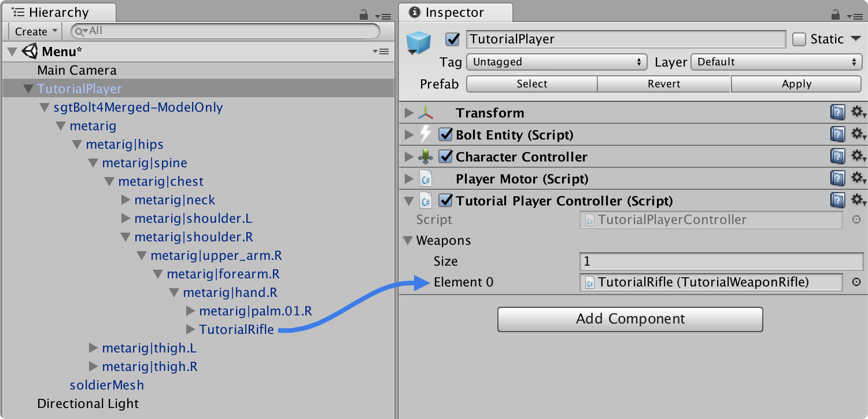This screenshot has width=868, height=419.
Task: Collapse the TutorialPlayer hierarchy node
Action: coord(28,89)
